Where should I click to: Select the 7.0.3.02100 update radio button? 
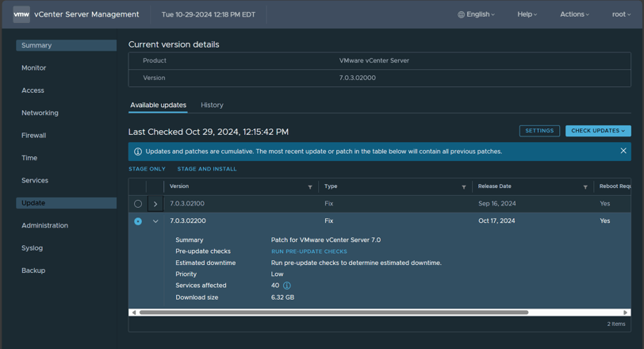click(138, 204)
